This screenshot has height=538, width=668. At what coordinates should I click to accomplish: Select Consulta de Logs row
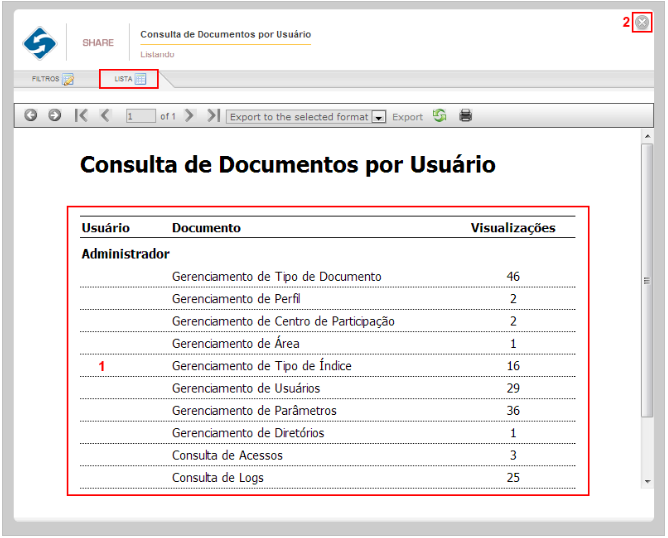(327, 478)
